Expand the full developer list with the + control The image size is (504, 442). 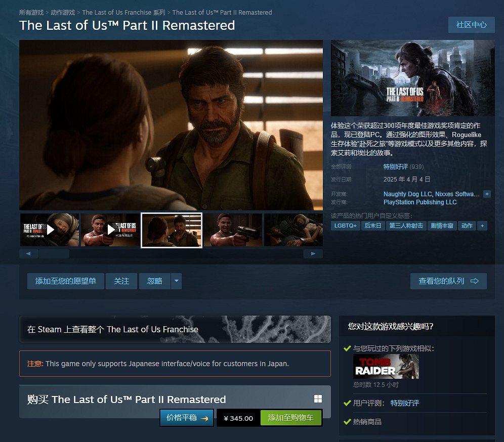(x=487, y=194)
